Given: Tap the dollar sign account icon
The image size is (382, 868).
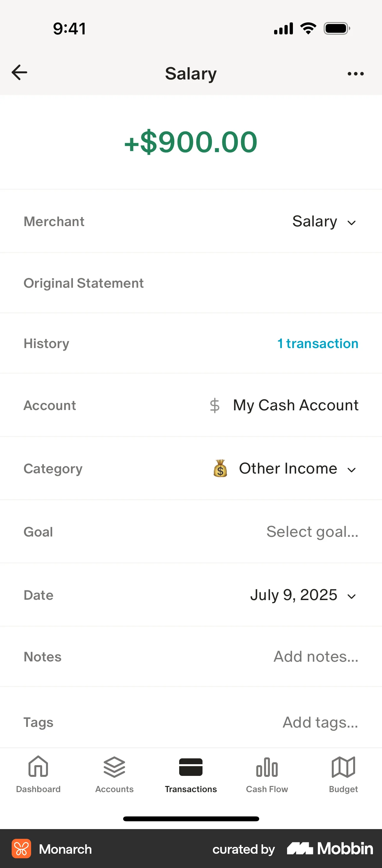Looking at the screenshot, I should [215, 405].
